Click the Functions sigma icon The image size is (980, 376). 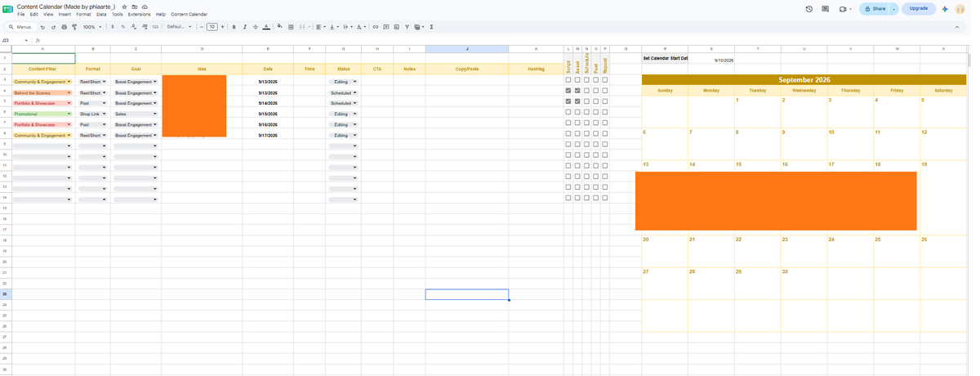tap(431, 27)
